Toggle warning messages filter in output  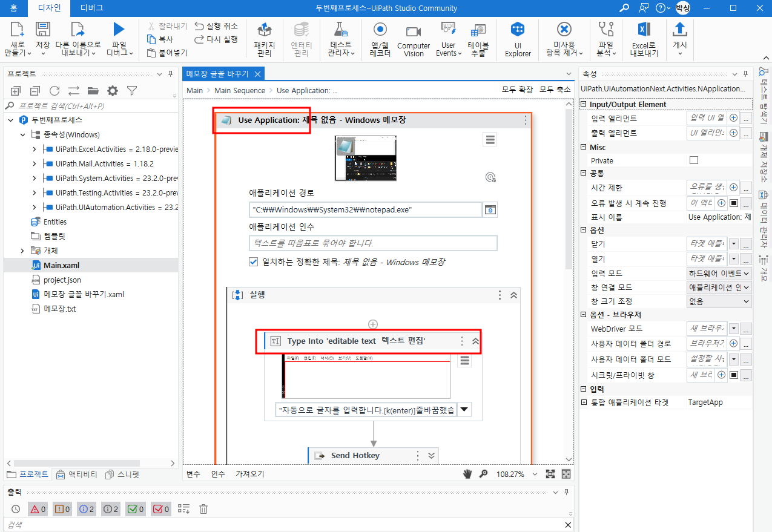tap(62, 509)
